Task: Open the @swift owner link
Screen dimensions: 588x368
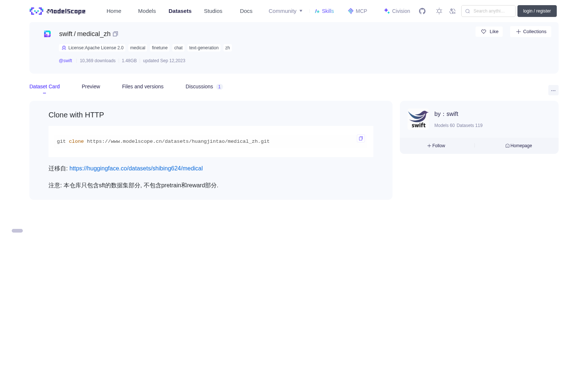Action: 65,61
